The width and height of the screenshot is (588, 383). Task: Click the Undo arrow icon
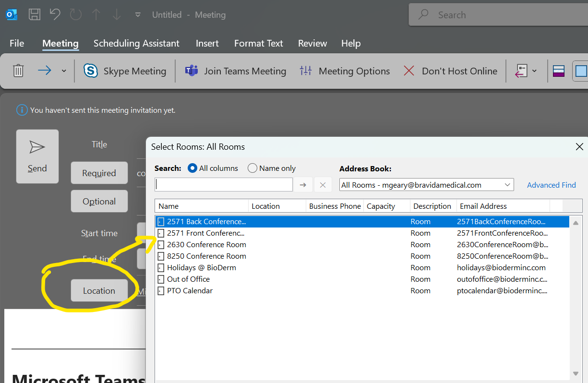(x=55, y=15)
